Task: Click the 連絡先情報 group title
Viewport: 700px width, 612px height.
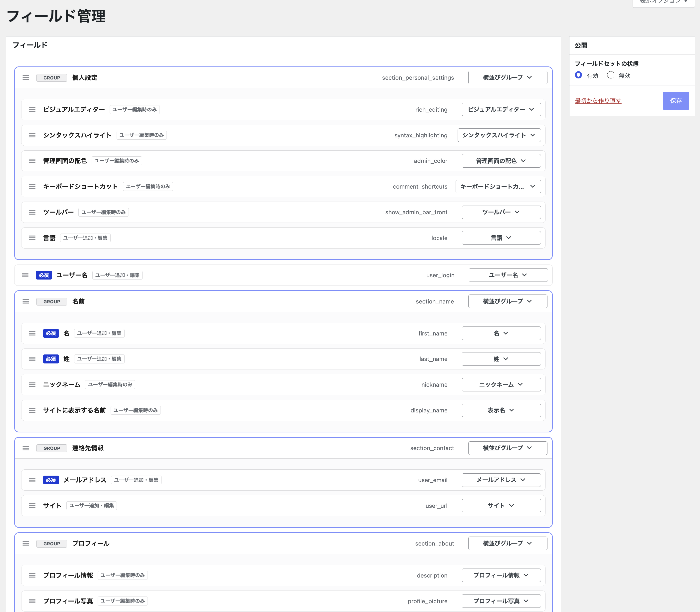Action: pos(88,448)
